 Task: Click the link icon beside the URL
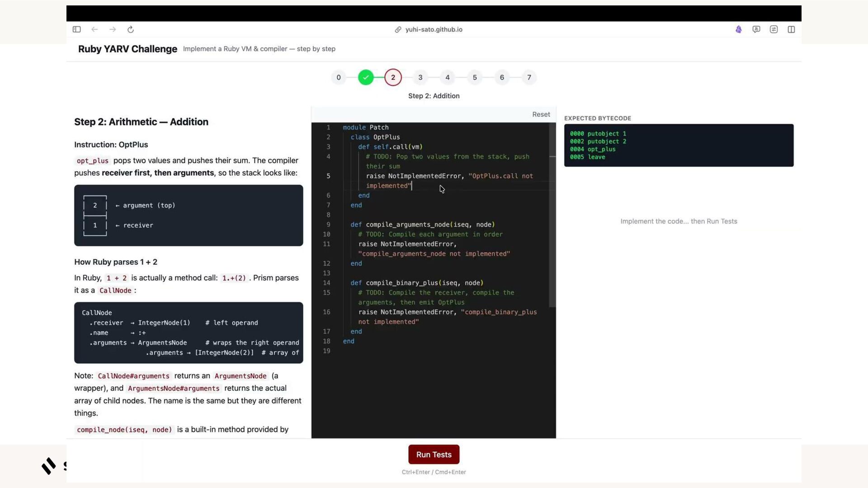pyautogui.click(x=398, y=29)
